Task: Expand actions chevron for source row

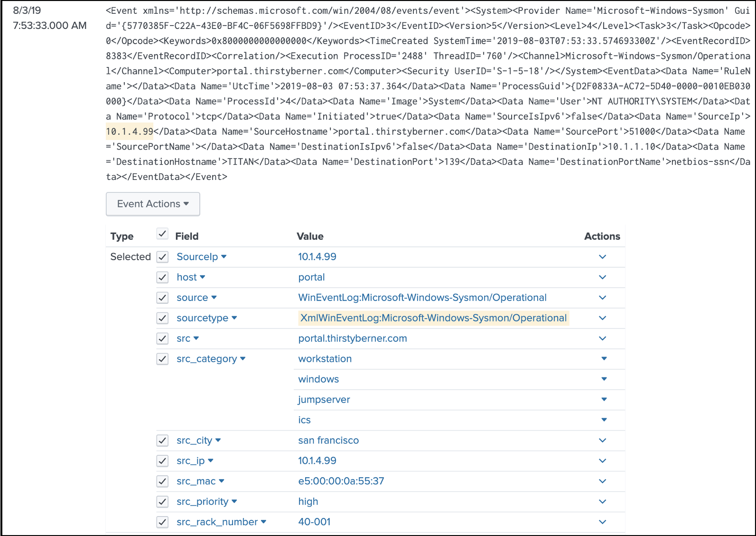Action: pyautogui.click(x=602, y=298)
